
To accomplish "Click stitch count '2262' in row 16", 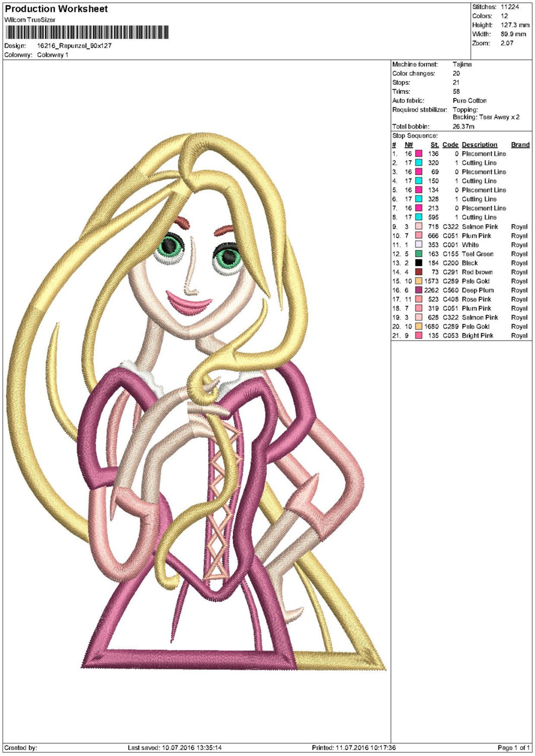I will (x=431, y=290).
